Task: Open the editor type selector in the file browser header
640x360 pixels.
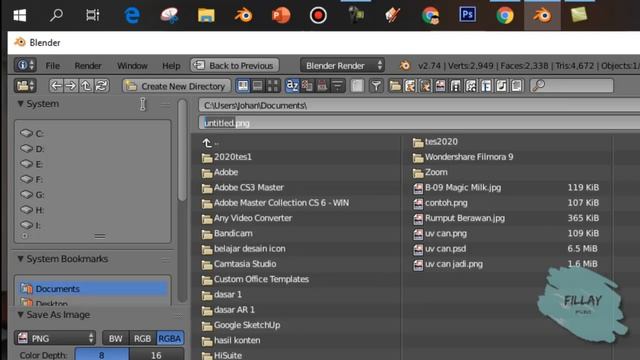Action: tap(25, 86)
